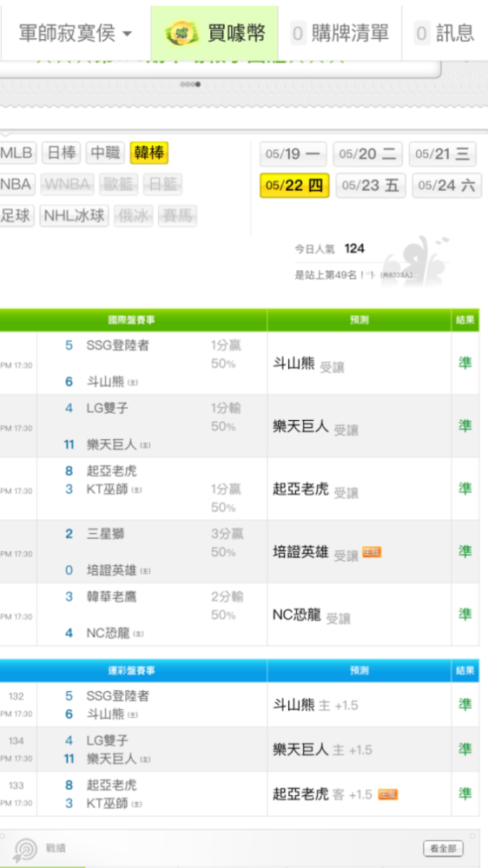Switch to date 05/23 五
The image size is (488, 868).
pyautogui.click(x=371, y=186)
